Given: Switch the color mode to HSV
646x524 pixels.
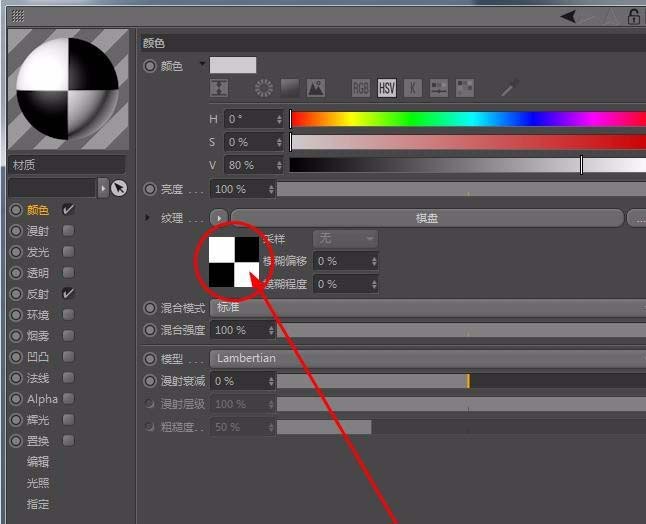Looking at the screenshot, I should coord(387,88).
